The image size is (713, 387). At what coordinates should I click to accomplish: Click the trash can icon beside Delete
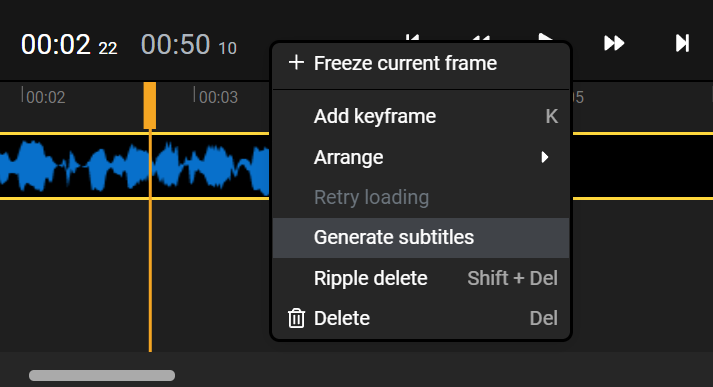click(x=296, y=318)
